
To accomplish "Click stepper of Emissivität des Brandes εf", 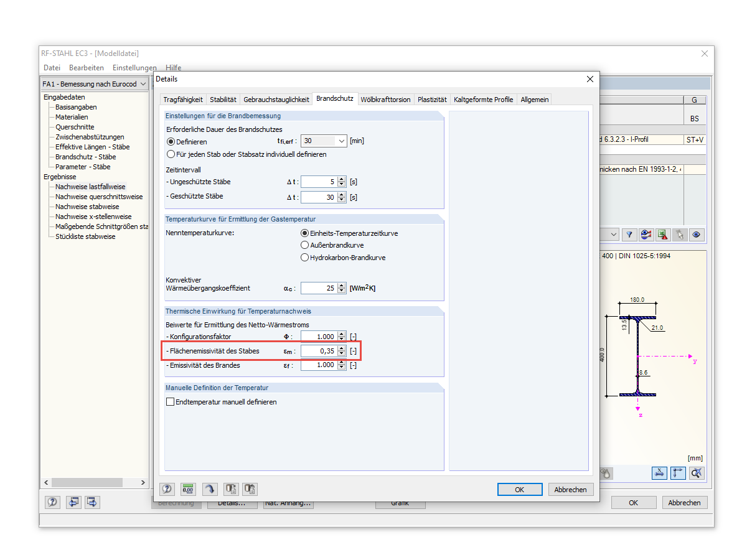I will click(341, 365).
